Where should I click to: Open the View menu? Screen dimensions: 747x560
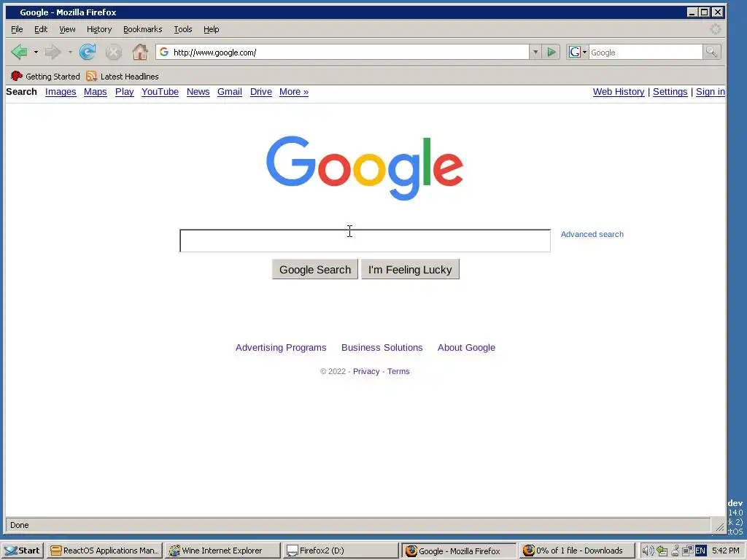67,29
